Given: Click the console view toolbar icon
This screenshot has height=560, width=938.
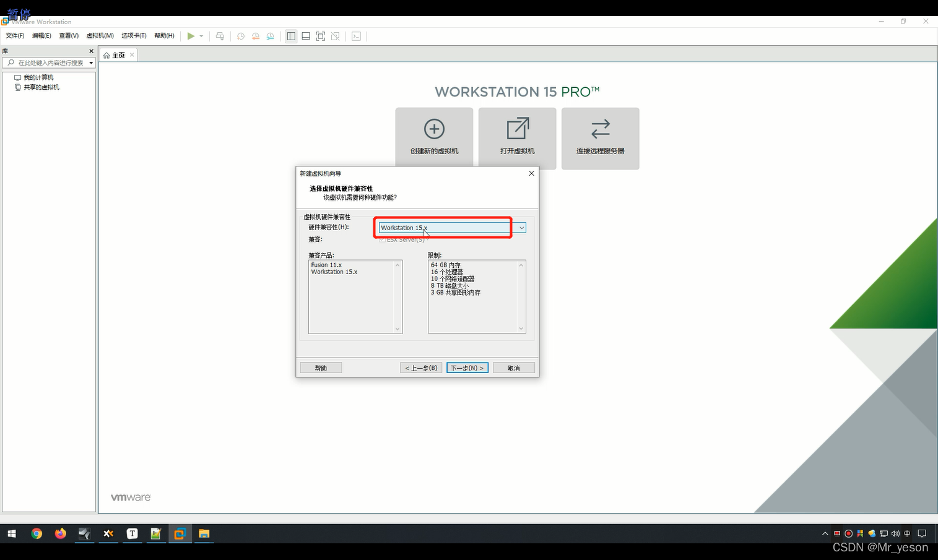Looking at the screenshot, I should (356, 36).
